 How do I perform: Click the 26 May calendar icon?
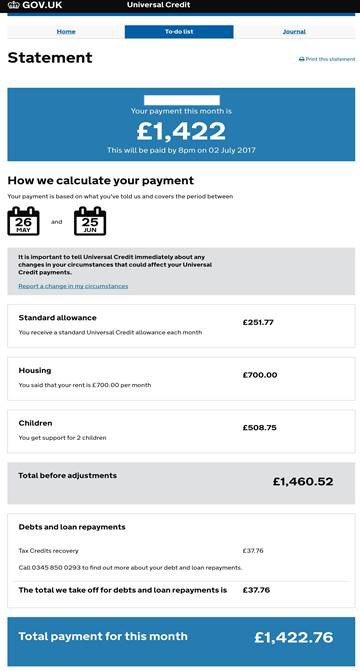pyautogui.click(x=24, y=221)
